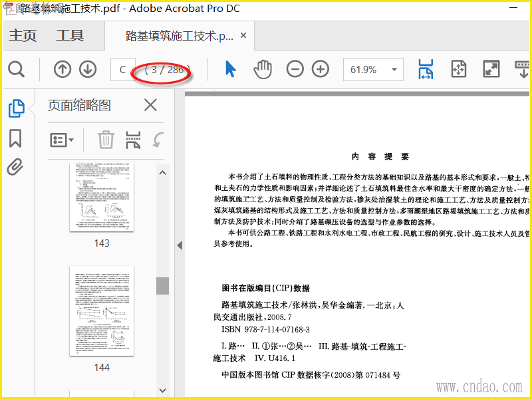Open the bookmarks sidebar panel
Image resolution: width=532 pixels, height=399 pixels.
click(15, 138)
